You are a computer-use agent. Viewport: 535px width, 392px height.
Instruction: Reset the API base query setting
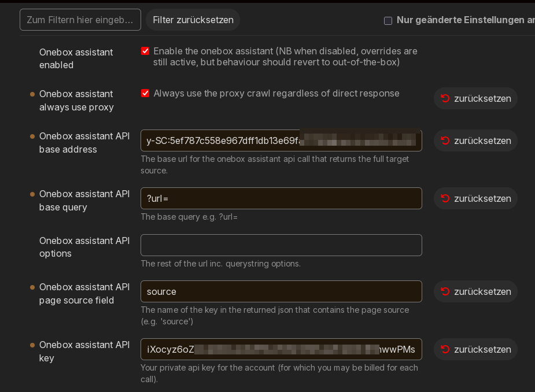pos(475,198)
